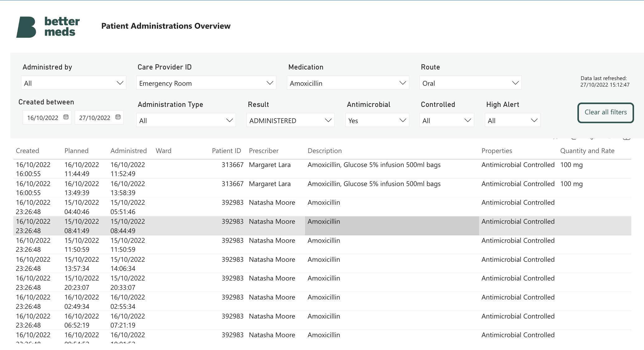Select 100 mg quantity in row administered 13:58:39
644x350 pixels.
tap(571, 184)
